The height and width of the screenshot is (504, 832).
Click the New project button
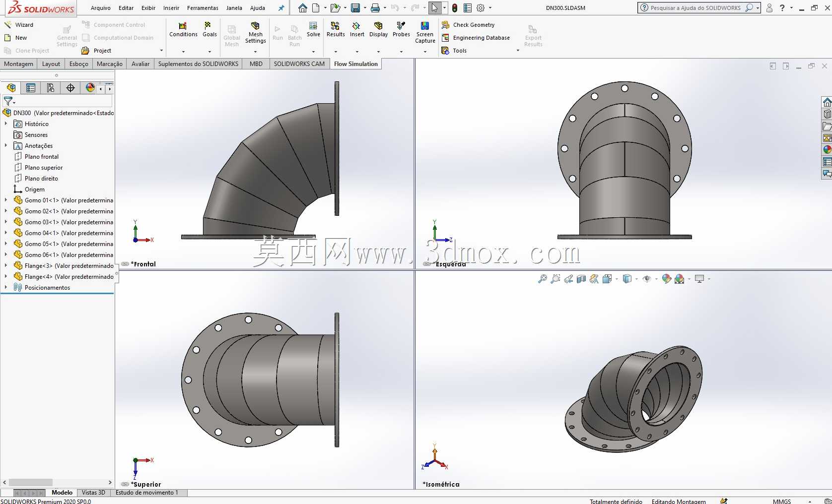[x=16, y=38]
